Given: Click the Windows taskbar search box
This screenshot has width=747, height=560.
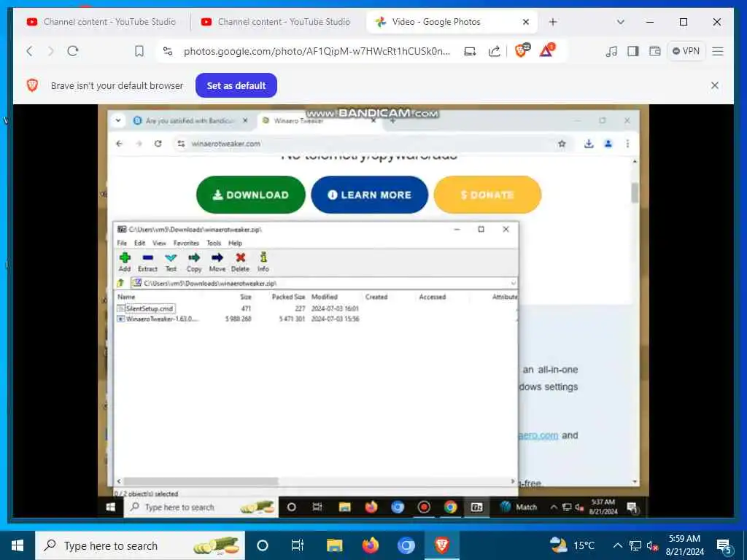Looking at the screenshot, I should (x=140, y=545).
